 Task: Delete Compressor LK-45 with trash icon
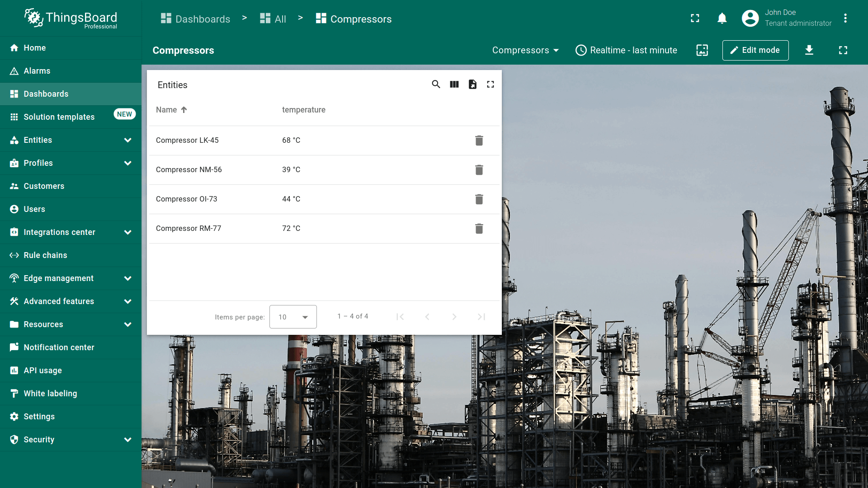tap(479, 141)
